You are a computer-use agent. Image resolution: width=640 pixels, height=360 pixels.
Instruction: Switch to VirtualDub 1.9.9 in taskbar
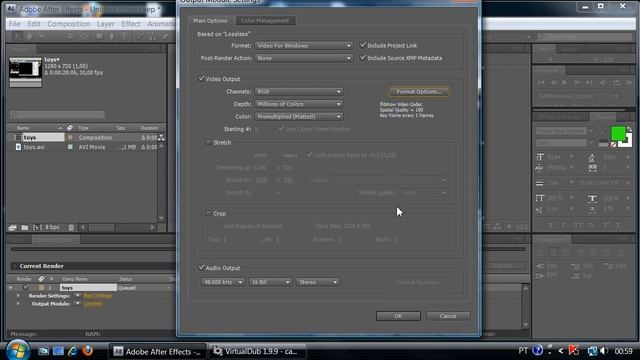coord(257,351)
